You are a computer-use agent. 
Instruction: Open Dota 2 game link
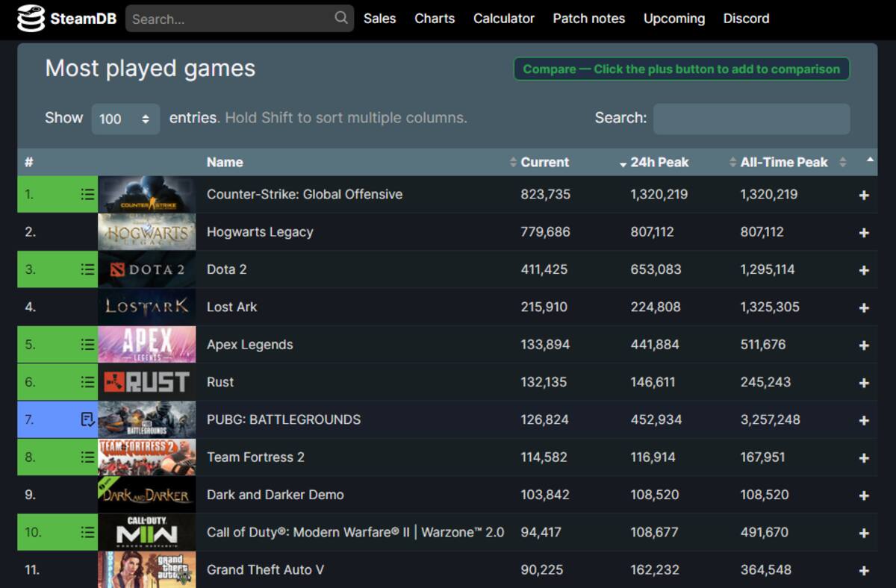coord(226,269)
